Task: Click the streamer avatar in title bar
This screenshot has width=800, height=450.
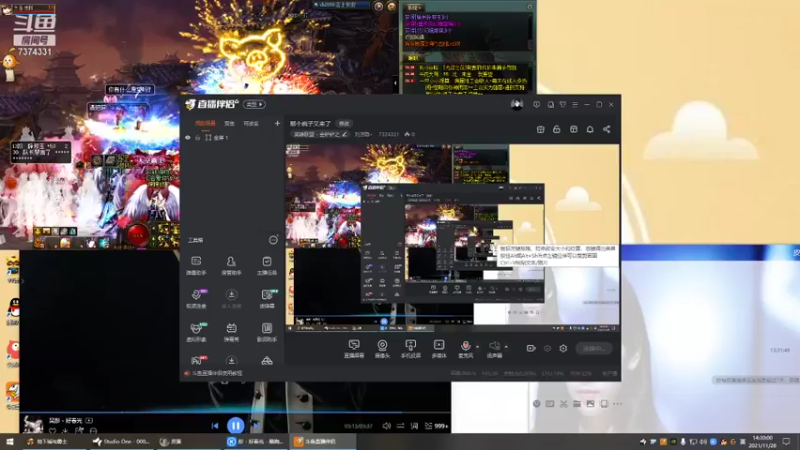Action: point(517,105)
